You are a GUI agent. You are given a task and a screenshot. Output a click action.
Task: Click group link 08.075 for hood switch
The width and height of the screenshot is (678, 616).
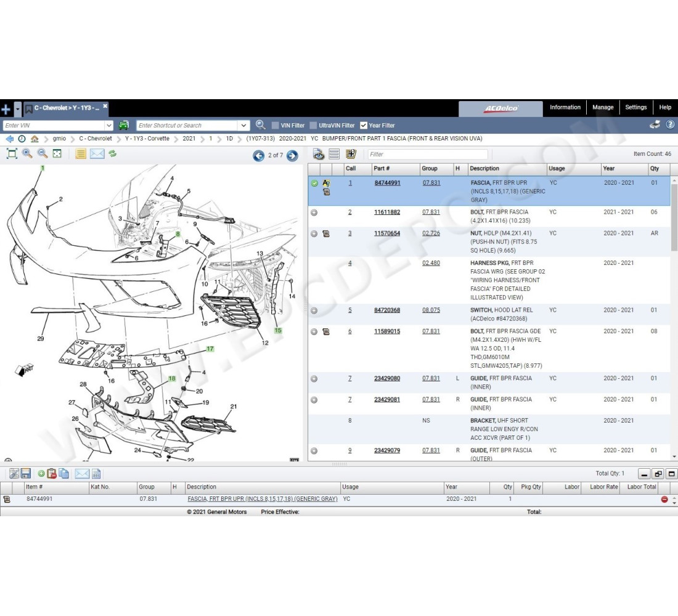tap(431, 310)
